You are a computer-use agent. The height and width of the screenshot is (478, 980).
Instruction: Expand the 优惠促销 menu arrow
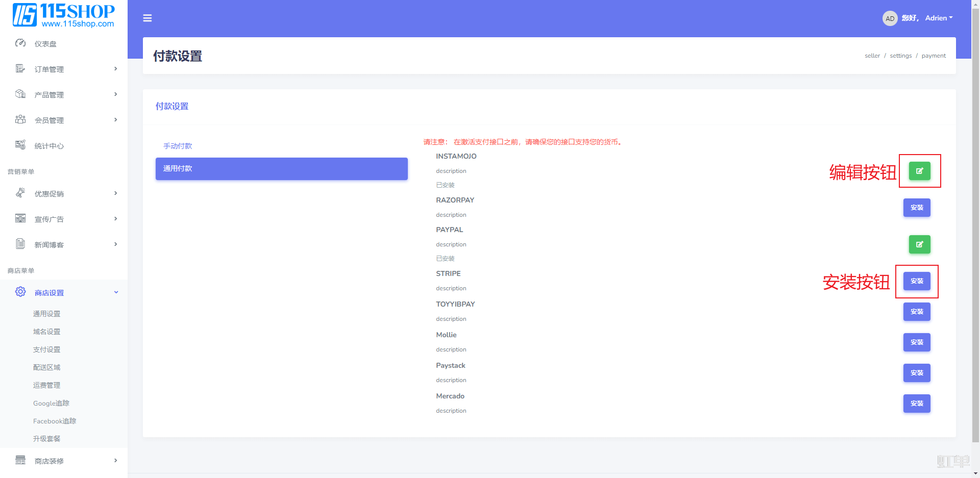pyautogui.click(x=116, y=193)
